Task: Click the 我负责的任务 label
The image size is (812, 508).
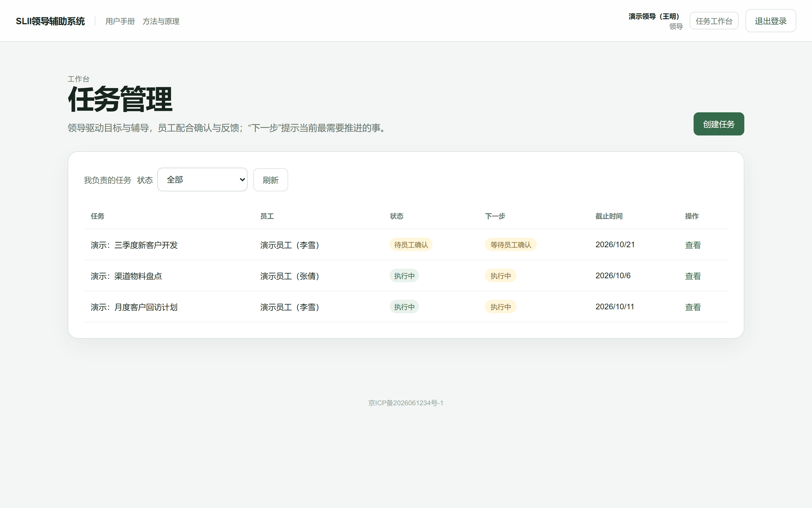Action: pos(107,180)
